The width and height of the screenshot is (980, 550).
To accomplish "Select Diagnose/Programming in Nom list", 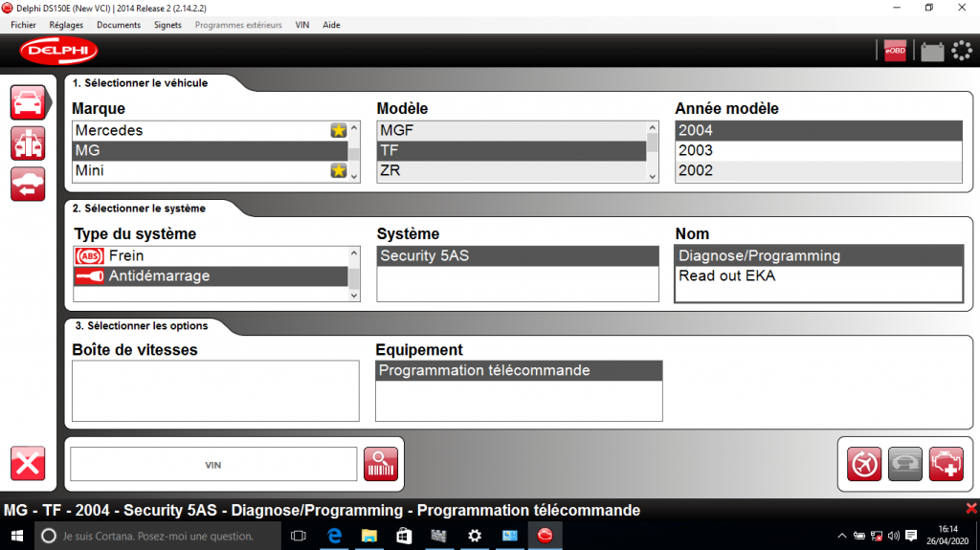I will 819,255.
